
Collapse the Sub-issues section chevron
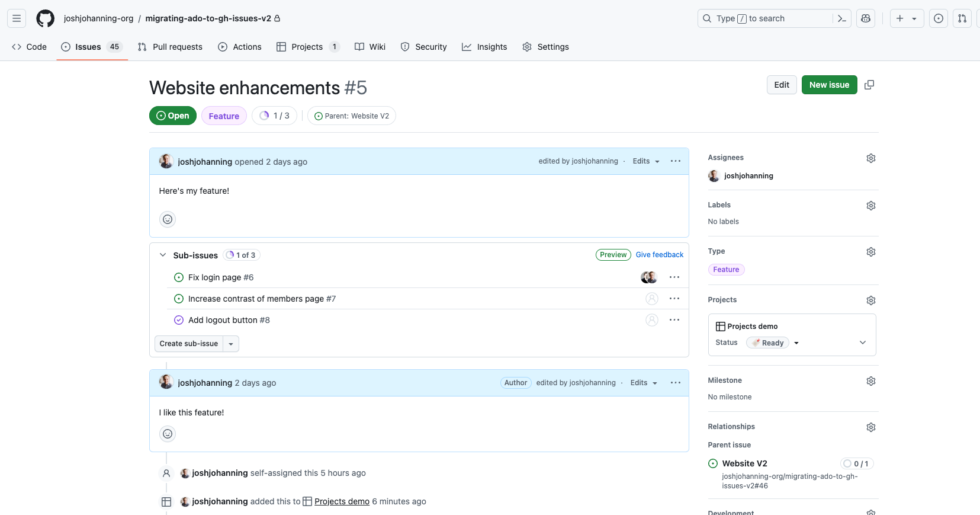pos(163,255)
